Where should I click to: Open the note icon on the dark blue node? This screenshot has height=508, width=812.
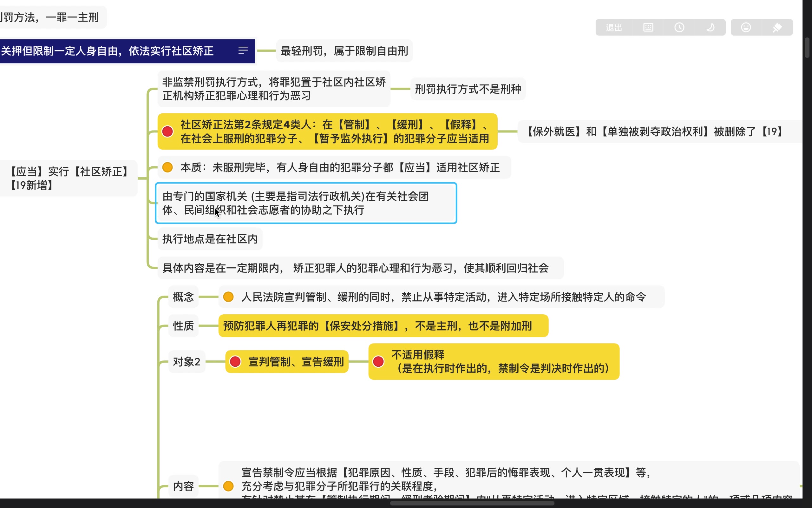click(x=243, y=51)
